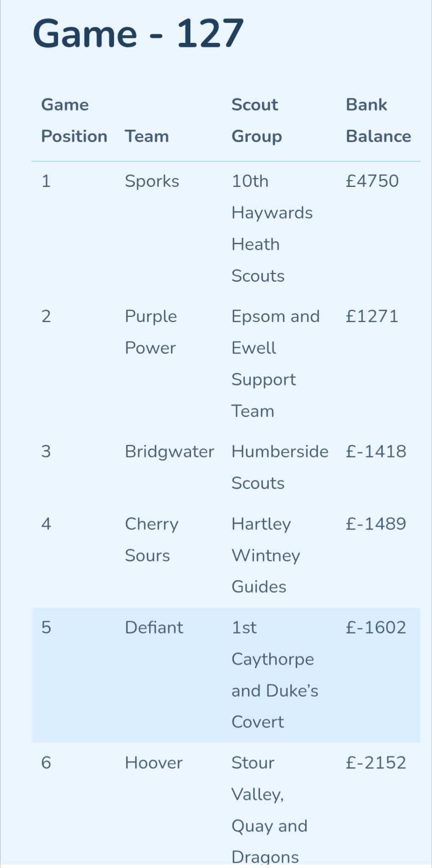Click 10th Haywards Heath Scouts group
Viewport: 432px width, 868px height.
coord(272,228)
